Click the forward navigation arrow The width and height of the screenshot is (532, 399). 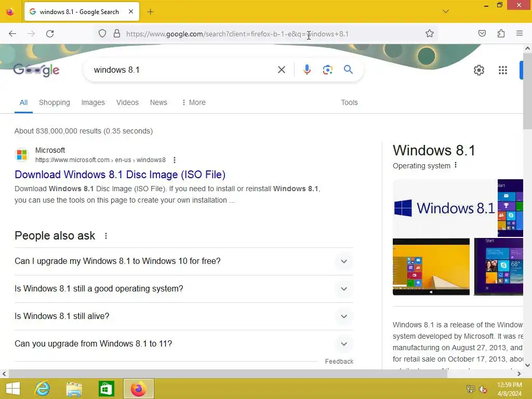point(31,34)
